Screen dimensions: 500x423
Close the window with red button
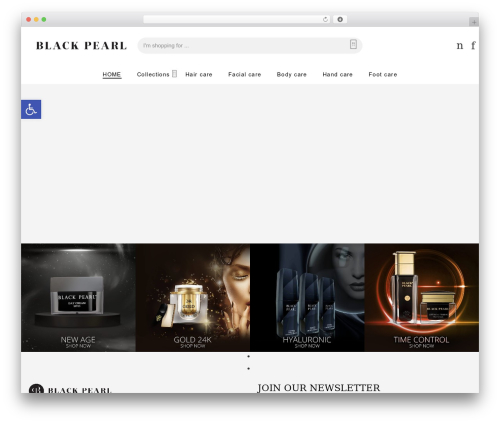point(29,19)
